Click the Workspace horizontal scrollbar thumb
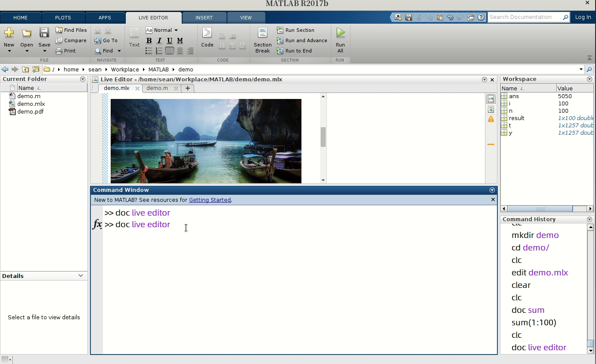 (540, 209)
